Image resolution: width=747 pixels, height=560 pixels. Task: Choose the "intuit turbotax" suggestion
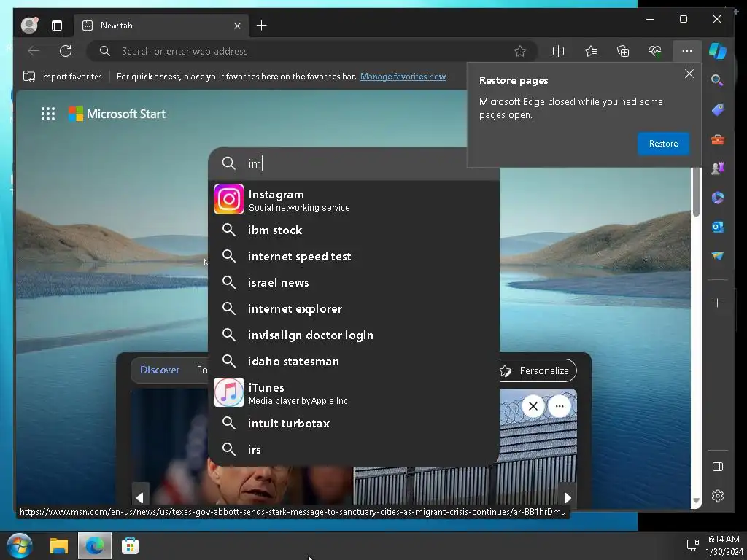click(x=354, y=423)
